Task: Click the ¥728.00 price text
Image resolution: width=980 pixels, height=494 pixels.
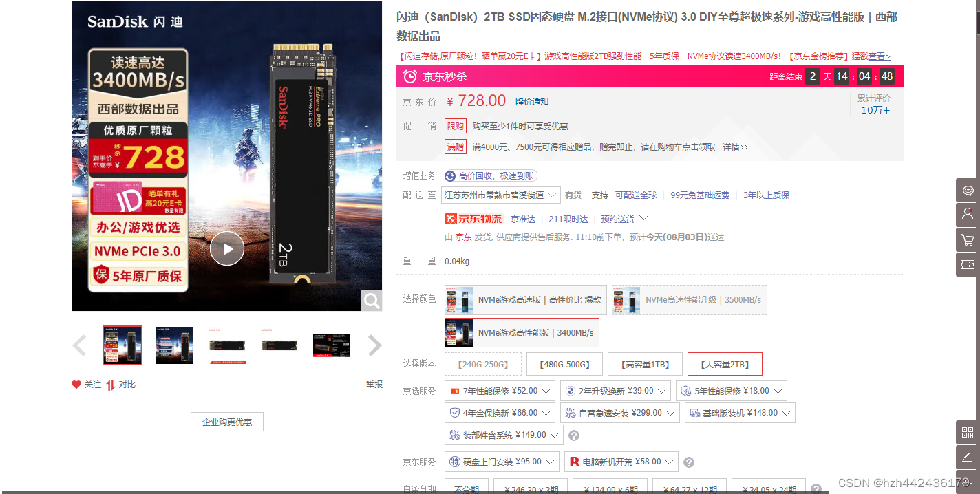Action: click(476, 101)
